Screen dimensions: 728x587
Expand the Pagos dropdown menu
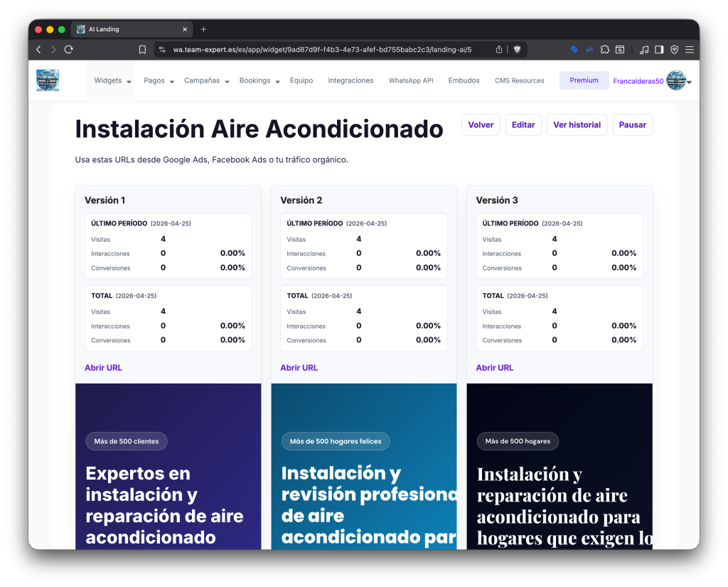coord(159,81)
